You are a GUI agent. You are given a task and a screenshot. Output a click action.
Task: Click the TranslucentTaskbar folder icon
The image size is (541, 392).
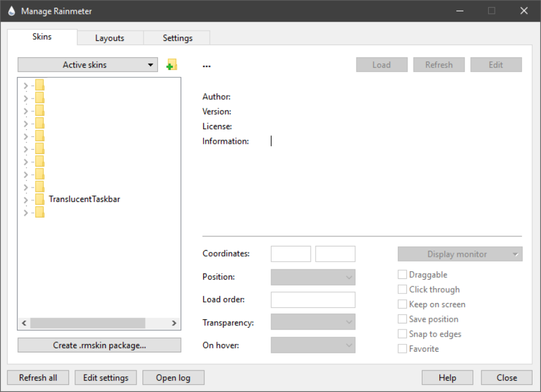40,199
